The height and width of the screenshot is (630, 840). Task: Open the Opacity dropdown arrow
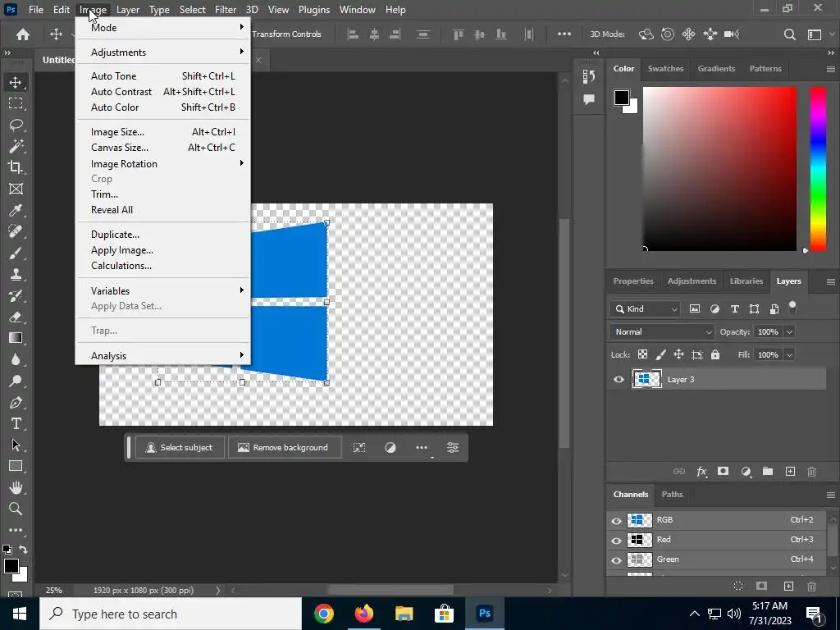pos(789,331)
